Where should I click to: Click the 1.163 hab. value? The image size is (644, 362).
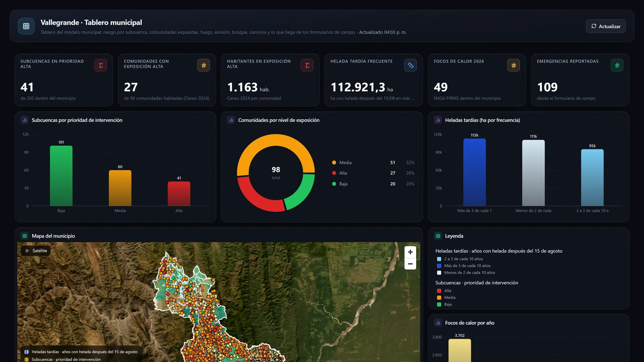[x=248, y=87]
